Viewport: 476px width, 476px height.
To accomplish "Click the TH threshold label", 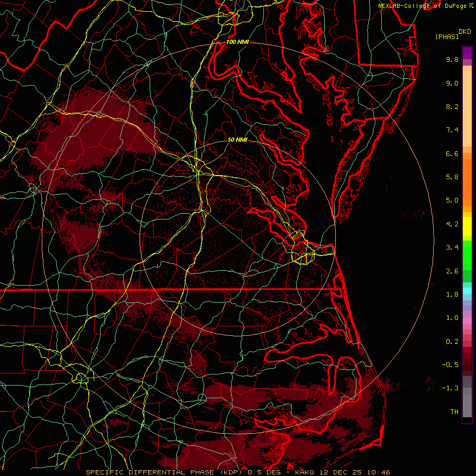I will pyautogui.click(x=454, y=412).
